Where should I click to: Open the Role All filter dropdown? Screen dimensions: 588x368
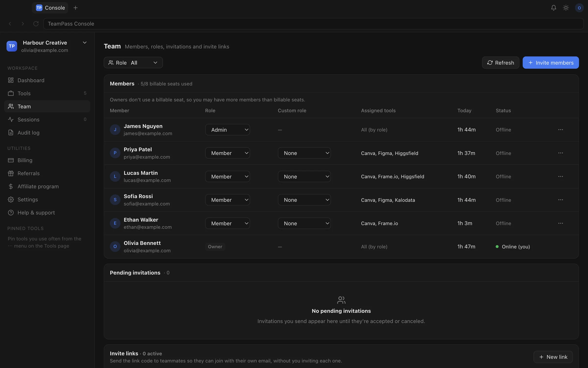(133, 63)
